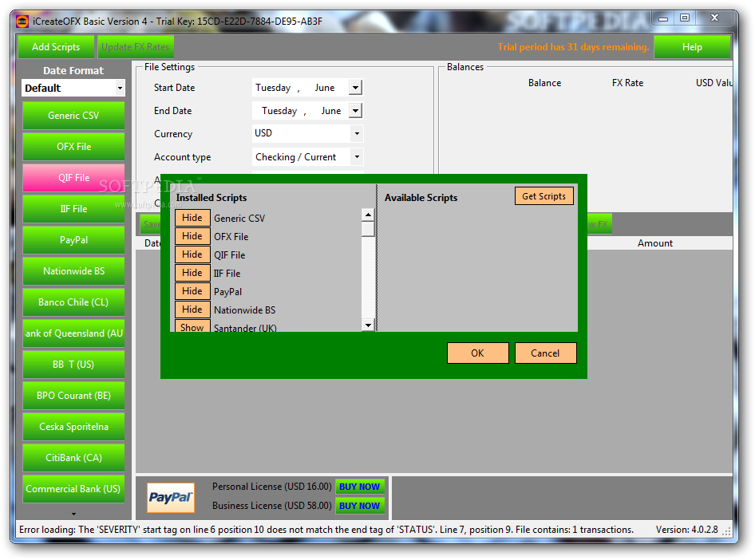The height and width of the screenshot is (560, 755).
Task: Open the Add Scripts dialog
Action: 56,47
